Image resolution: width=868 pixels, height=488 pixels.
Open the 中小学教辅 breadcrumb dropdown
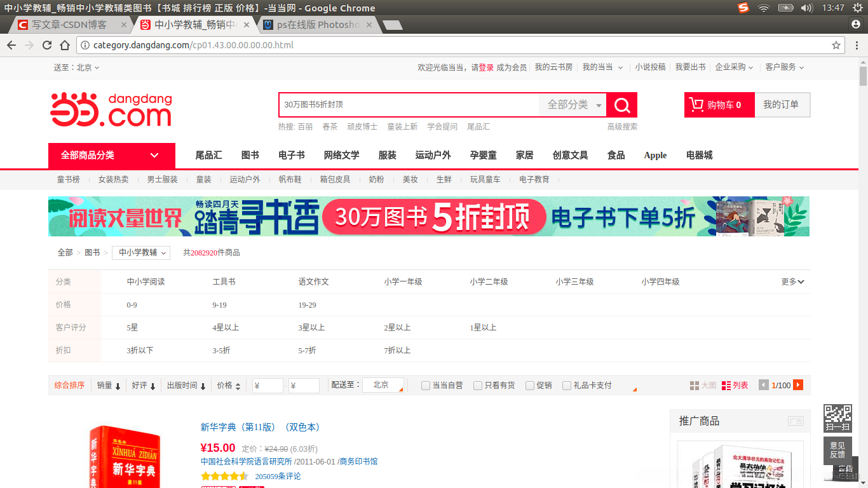pos(141,252)
